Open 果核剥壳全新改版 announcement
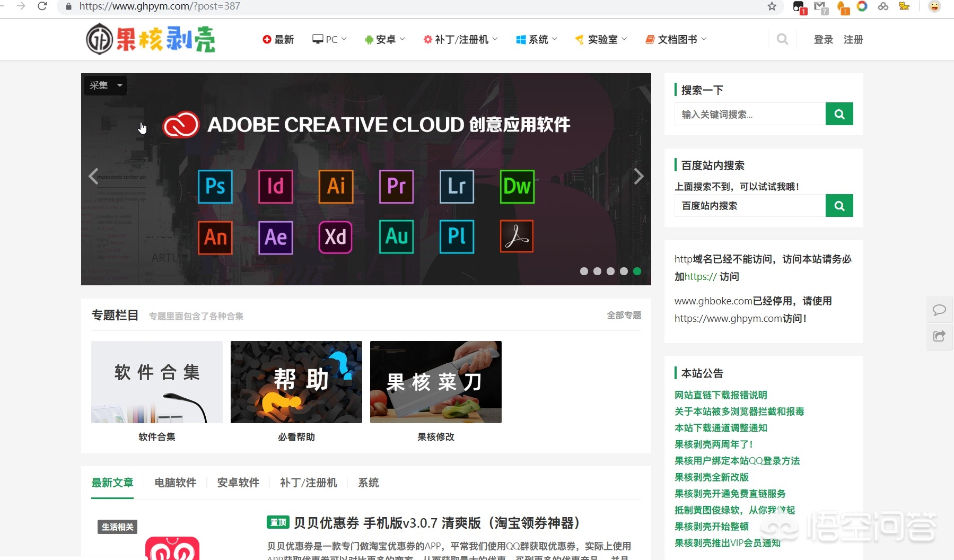 [712, 477]
